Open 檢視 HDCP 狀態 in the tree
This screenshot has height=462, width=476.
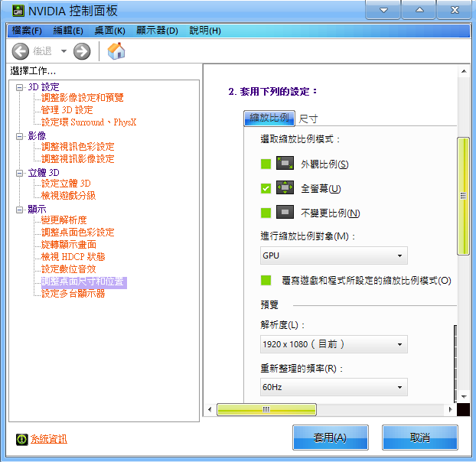coord(73,257)
